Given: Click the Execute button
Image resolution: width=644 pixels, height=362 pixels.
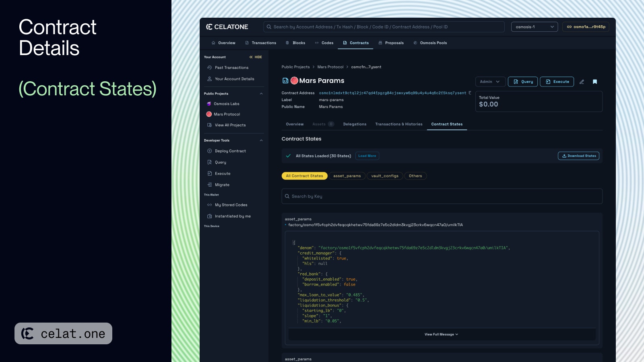Looking at the screenshot, I should click(x=557, y=82).
